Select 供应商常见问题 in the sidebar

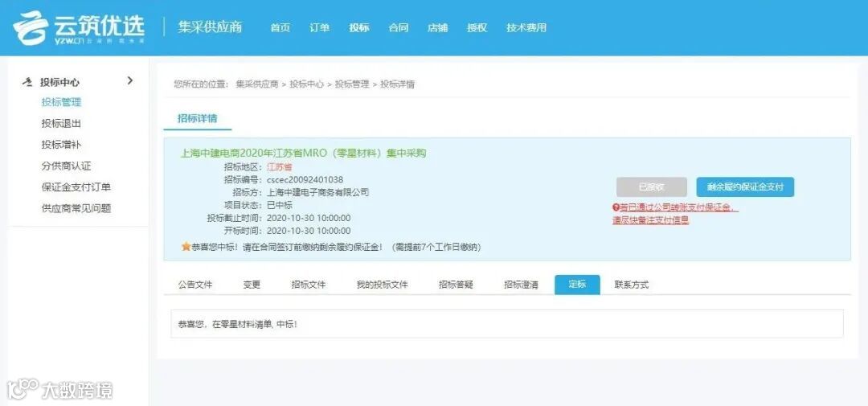[76, 208]
